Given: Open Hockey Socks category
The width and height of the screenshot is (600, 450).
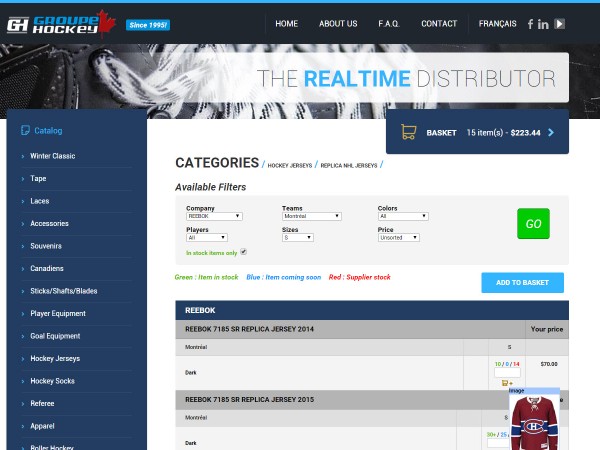Looking at the screenshot, I should (52, 381).
